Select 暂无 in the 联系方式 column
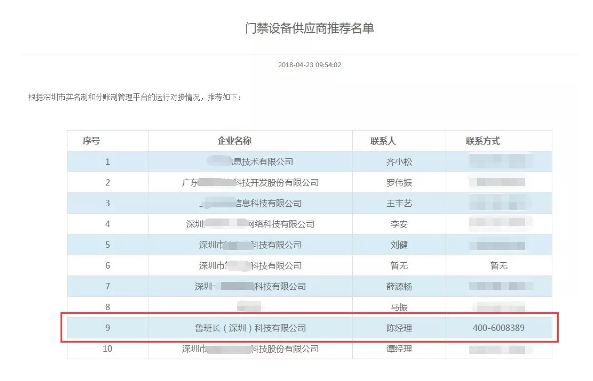The height and width of the screenshot is (381, 593). coord(499,266)
